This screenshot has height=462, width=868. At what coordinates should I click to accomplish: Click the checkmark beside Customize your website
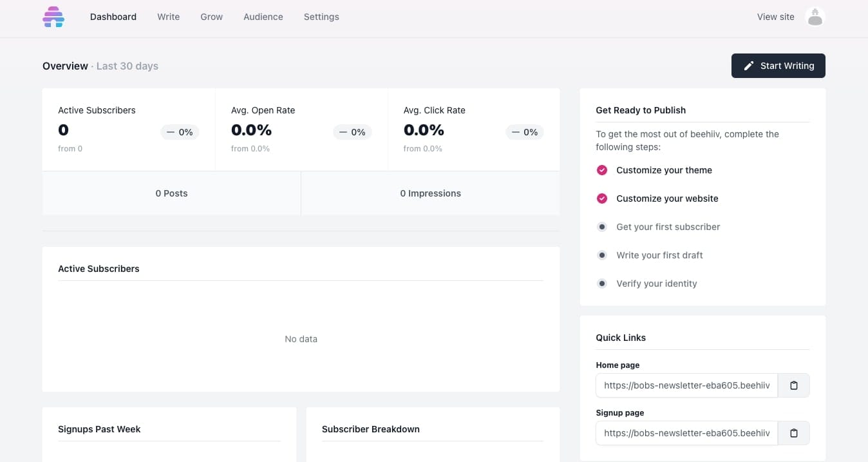601,198
